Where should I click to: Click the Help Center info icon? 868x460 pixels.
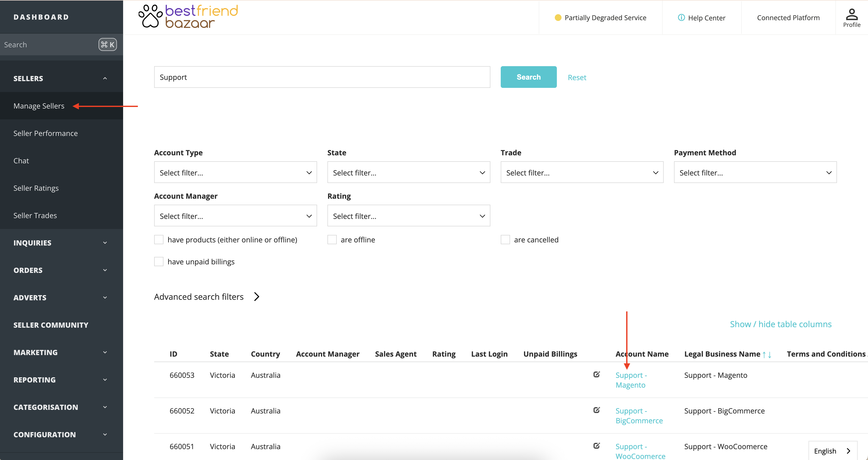(x=681, y=18)
